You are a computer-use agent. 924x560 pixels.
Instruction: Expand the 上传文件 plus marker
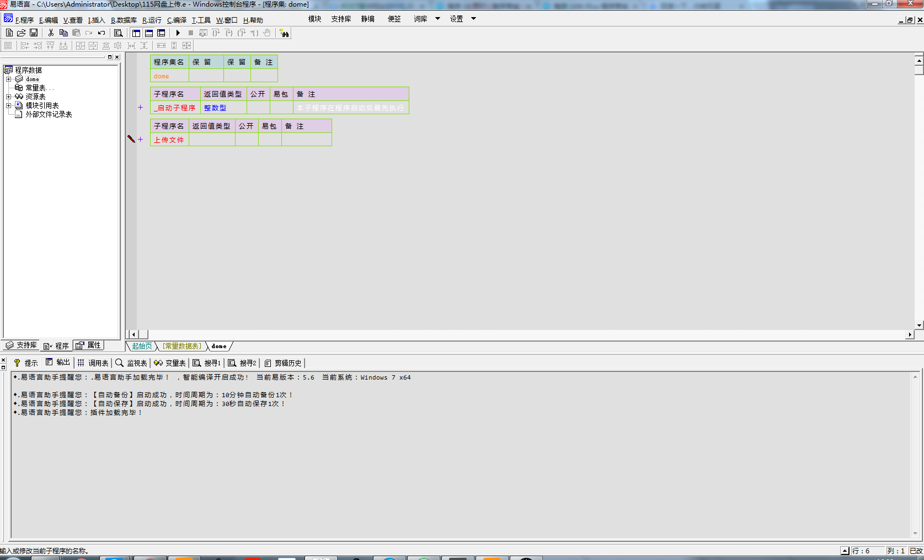point(141,140)
